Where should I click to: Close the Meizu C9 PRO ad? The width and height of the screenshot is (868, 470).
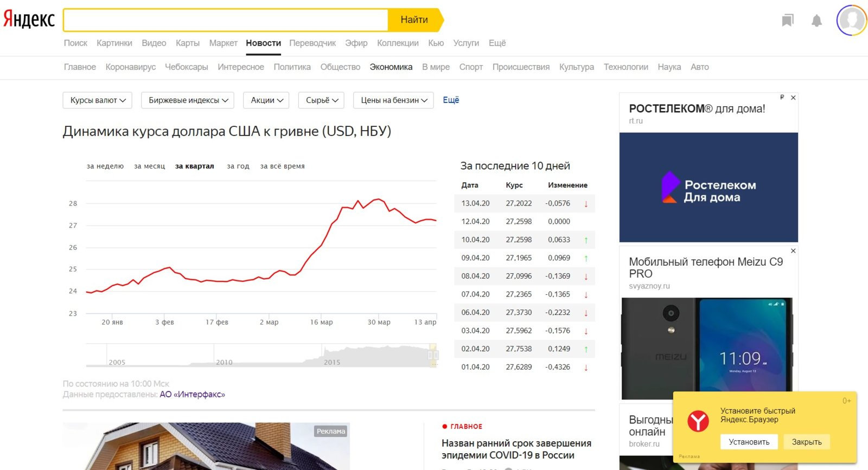click(793, 251)
